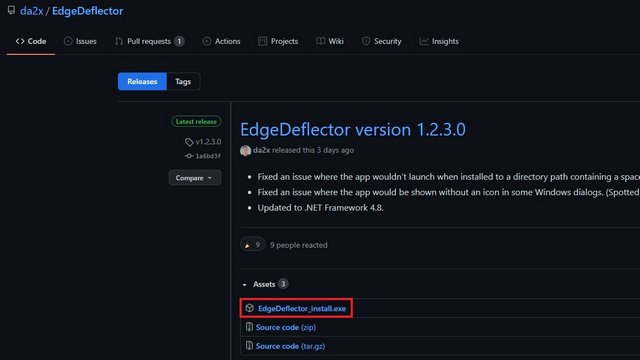Click the package icon beside EdgeDeflector_install.exe

point(249,308)
